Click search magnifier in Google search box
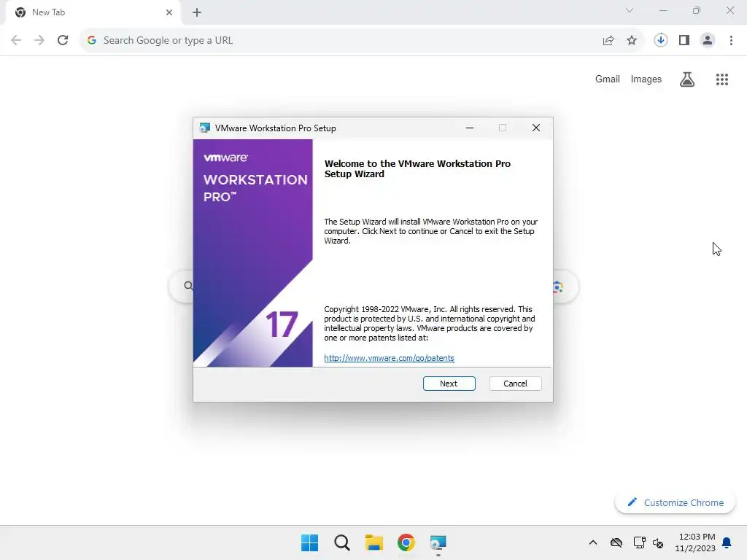This screenshot has width=747, height=560. coord(189,286)
